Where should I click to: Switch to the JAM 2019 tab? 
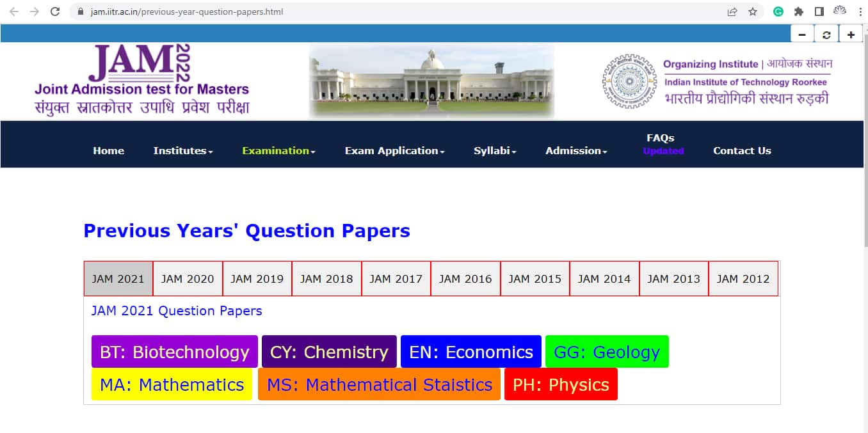pyautogui.click(x=257, y=279)
